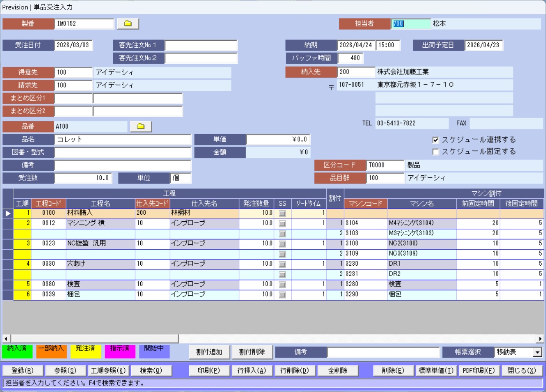Viewport: 546px width, 392px height.
Task: Click the バッファ時間 field 480
Action: [351, 58]
